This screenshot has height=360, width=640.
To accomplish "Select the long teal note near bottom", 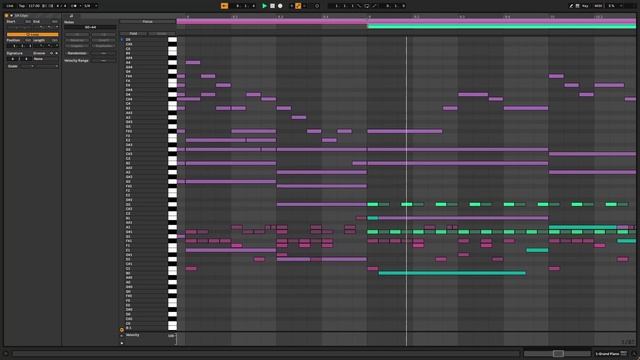I will 452,273.
